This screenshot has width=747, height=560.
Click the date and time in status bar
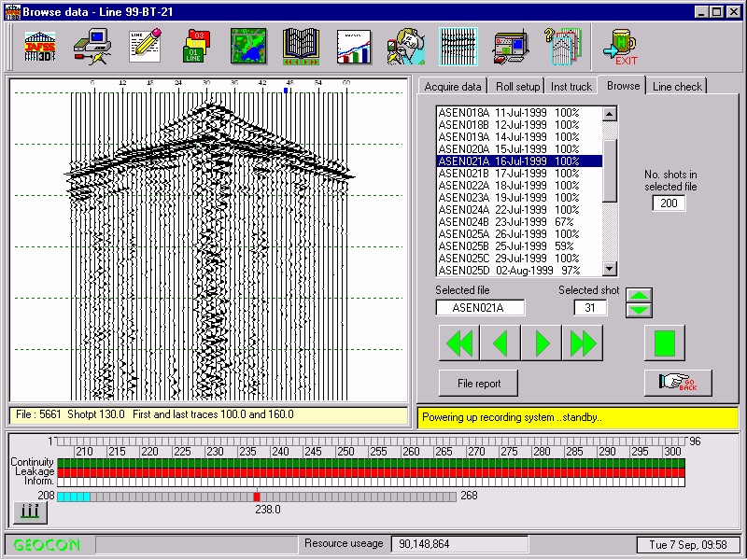(688, 545)
